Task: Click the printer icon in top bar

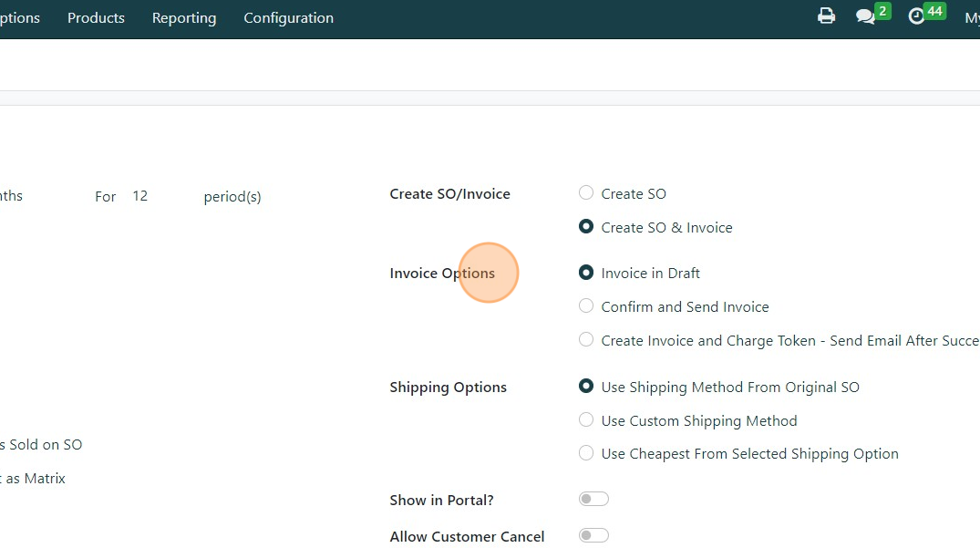Action: pos(826,16)
